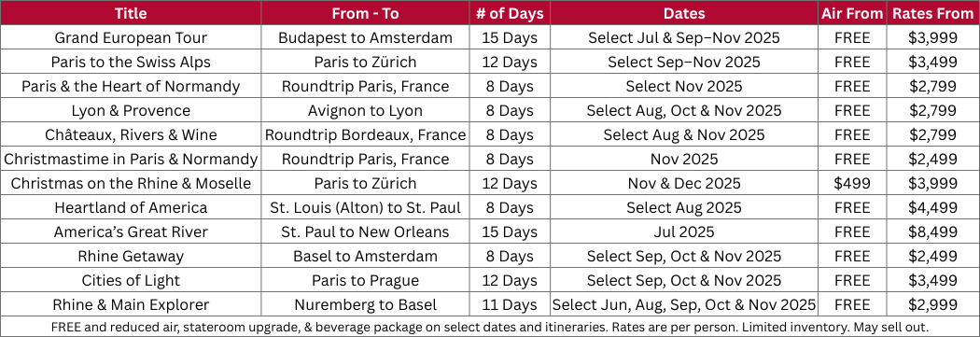Open the Heartland of America itinerary
Screen dimensions: 980x337
[x=131, y=207]
